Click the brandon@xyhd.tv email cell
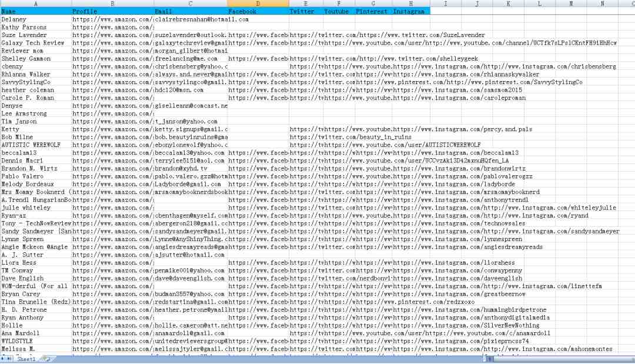Screen dimensions: 635x364 coord(190,168)
